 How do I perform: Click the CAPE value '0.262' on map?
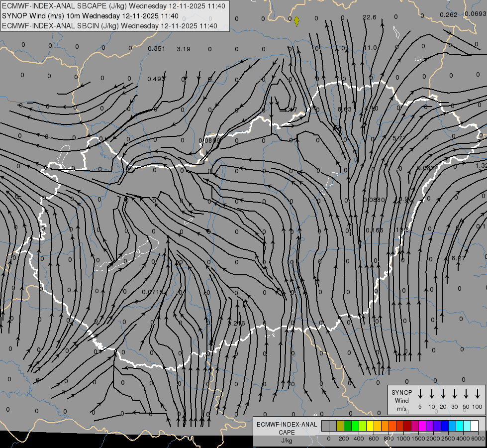point(449,14)
